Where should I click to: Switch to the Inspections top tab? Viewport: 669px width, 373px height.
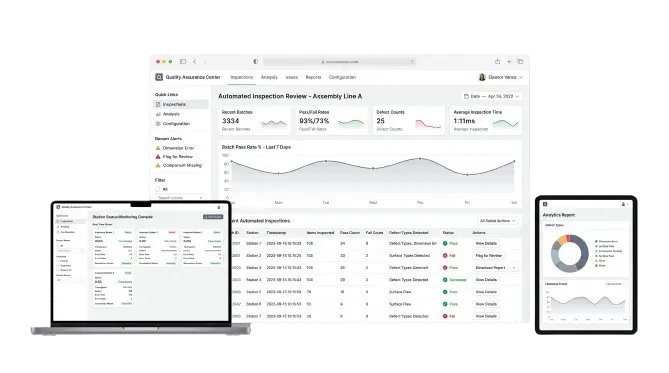[241, 77]
